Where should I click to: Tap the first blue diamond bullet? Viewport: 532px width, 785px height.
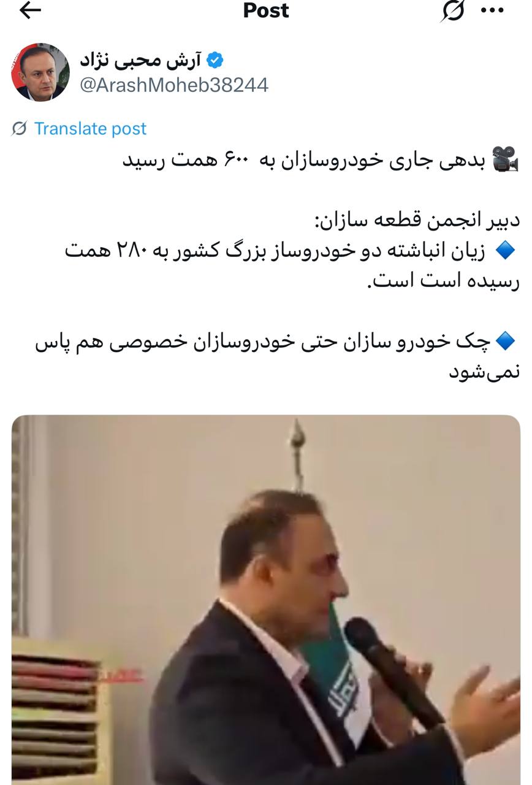click(x=506, y=250)
